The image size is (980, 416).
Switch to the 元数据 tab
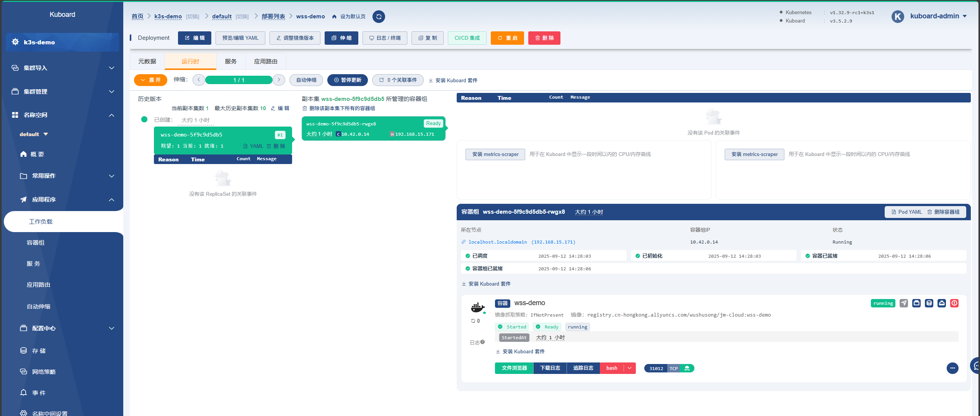point(147,62)
